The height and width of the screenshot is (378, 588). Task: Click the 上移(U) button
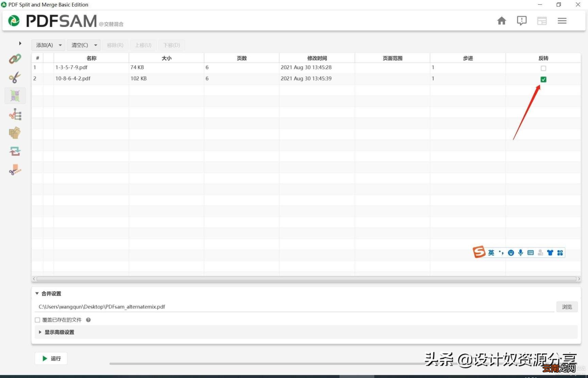point(143,45)
